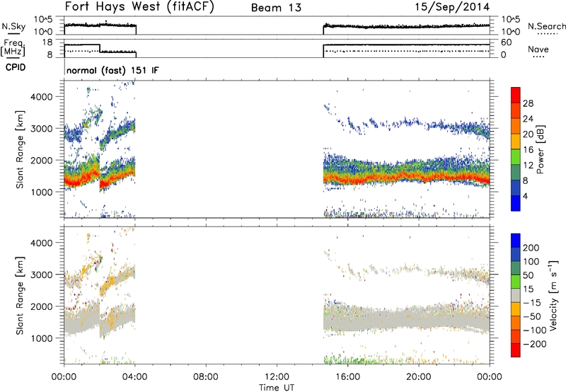Click the '20' label on Power colorbar
Screen dimensions: 566x392
(x=528, y=134)
